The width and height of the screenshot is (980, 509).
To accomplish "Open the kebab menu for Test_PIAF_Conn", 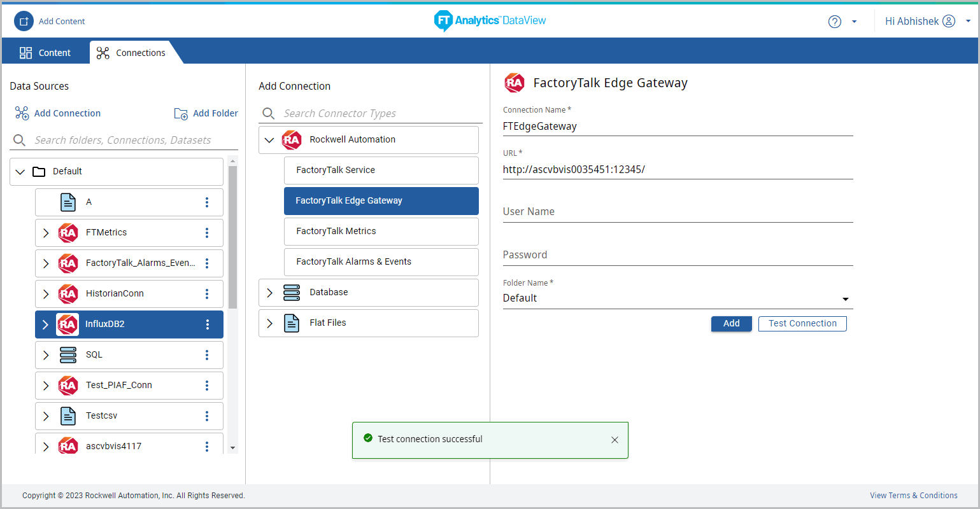I will point(207,386).
